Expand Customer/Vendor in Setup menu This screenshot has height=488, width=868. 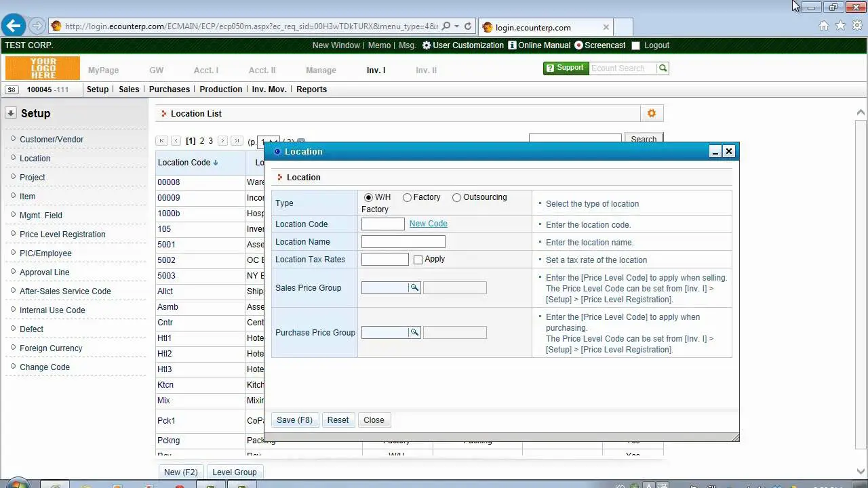coord(52,140)
